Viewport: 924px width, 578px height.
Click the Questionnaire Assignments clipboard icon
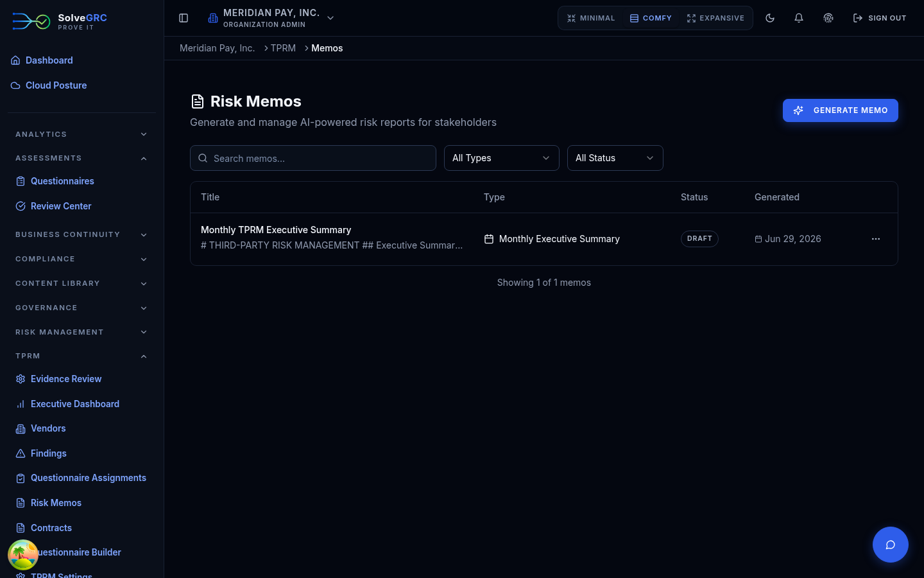21,478
